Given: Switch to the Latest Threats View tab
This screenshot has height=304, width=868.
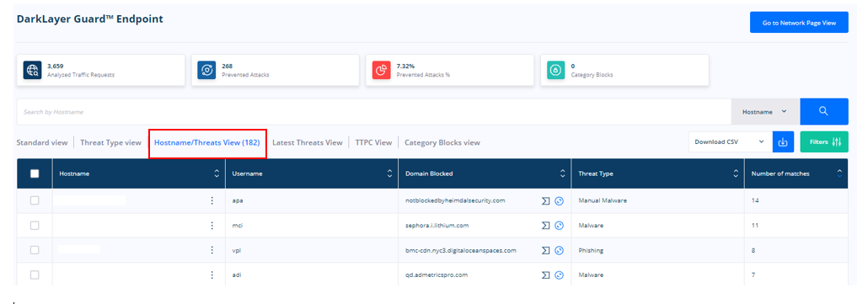Looking at the screenshot, I should click(308, 142).
